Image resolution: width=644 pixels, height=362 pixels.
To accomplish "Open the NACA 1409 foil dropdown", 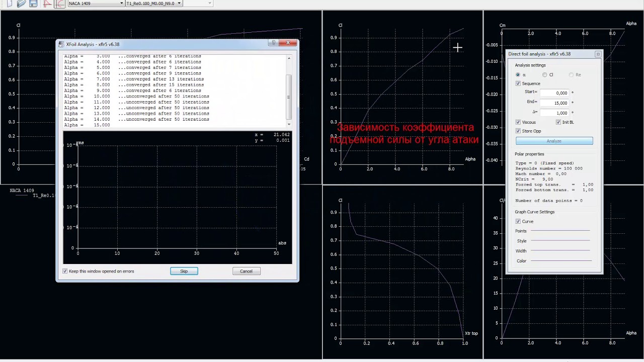I will [x=96, y=3].
